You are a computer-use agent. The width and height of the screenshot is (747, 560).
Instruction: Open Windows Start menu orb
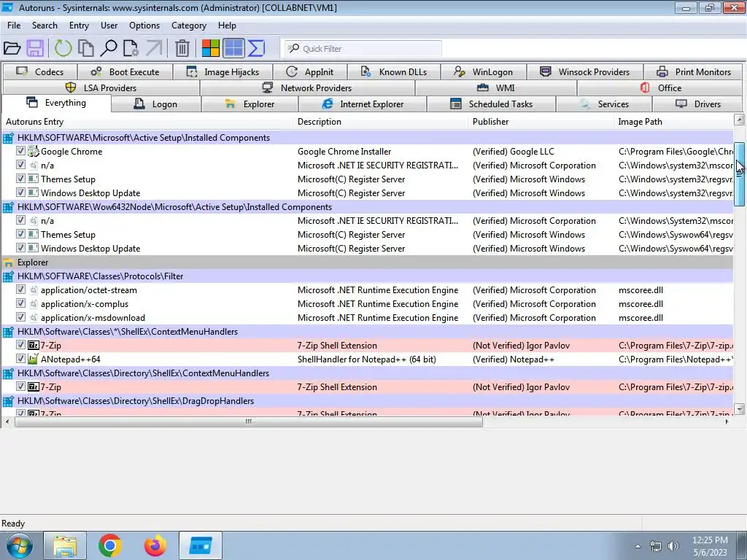click(x=19, y=545)
